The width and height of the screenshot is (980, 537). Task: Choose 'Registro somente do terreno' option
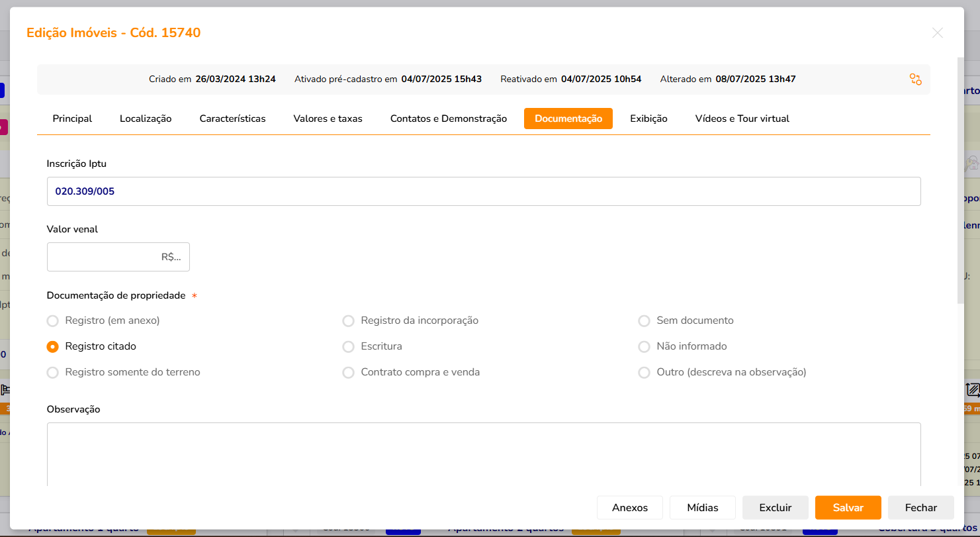[x=53, y=373]
